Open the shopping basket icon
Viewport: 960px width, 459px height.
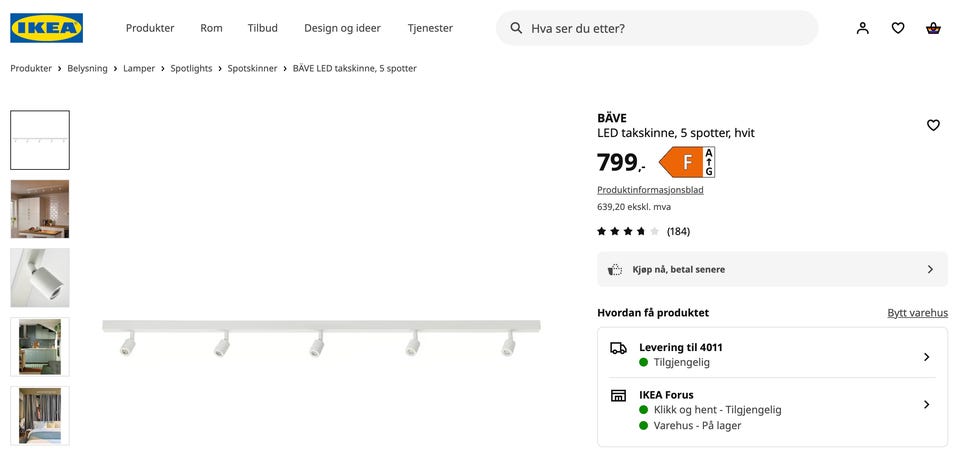(x=933, y=28)
